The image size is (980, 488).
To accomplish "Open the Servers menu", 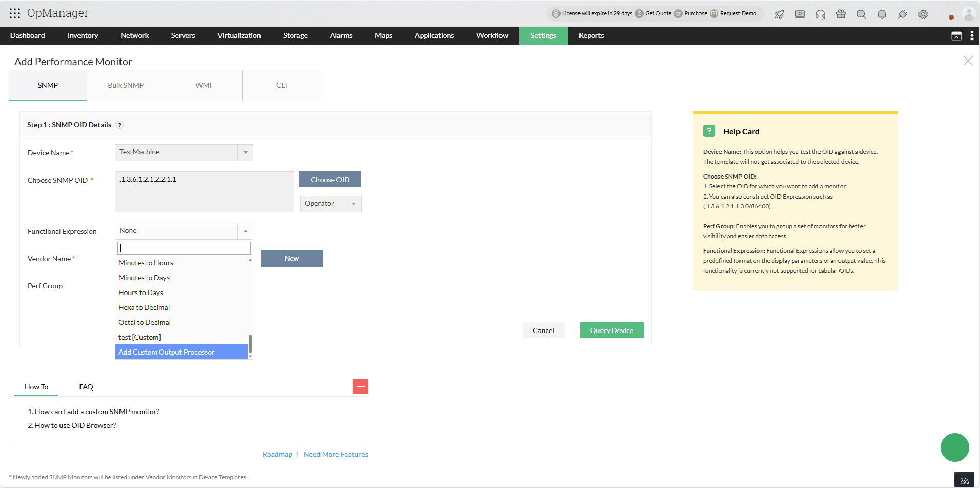I will coord(183,35).
